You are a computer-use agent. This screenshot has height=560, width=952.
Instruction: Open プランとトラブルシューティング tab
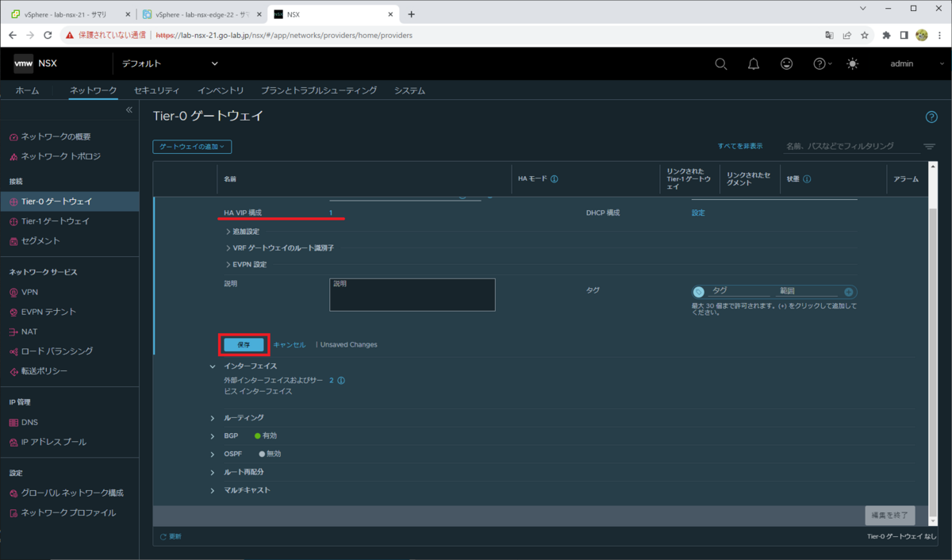point(319,90)
